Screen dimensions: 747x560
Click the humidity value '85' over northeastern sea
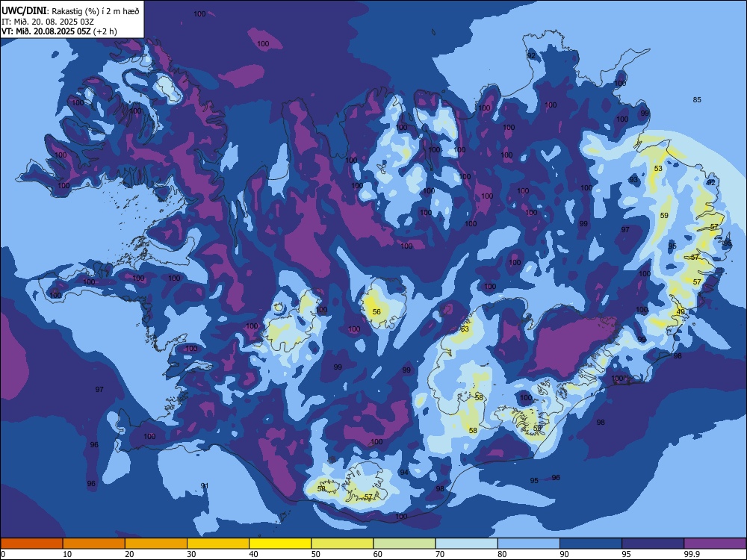697,99
